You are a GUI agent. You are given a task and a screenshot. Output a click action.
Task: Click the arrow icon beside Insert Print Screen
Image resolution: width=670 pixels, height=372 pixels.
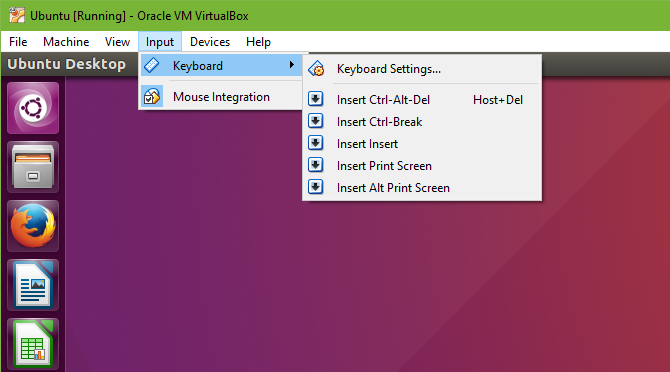pyautogui.click(x=315, y=165)
